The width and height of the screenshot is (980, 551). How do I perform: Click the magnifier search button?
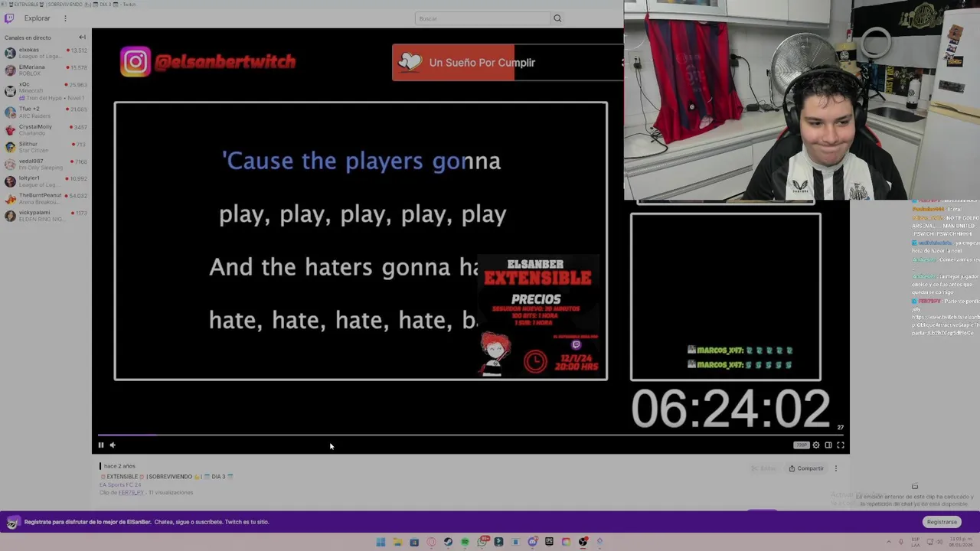tap(557, 18)
